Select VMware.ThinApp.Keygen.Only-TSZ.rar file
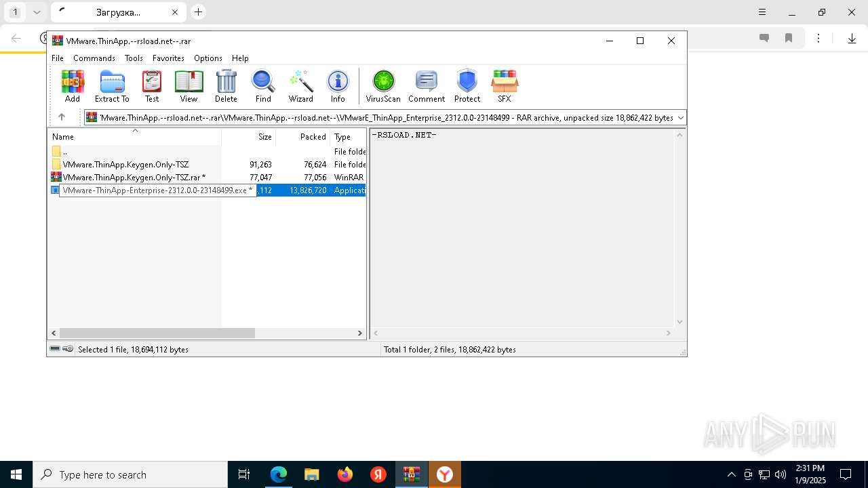Image resolution: width=868 pixels, height=488 pixels. [207, 178]
